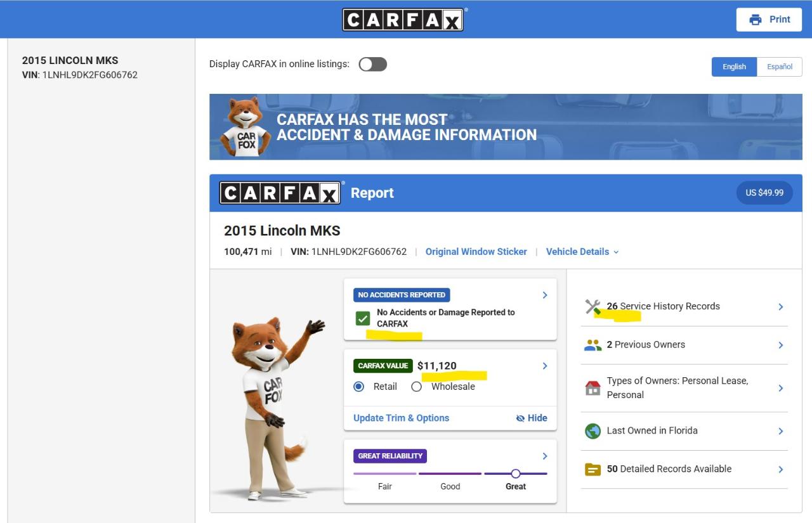Toggle Display CARFAX in online listings switch

tap(373, 64)
